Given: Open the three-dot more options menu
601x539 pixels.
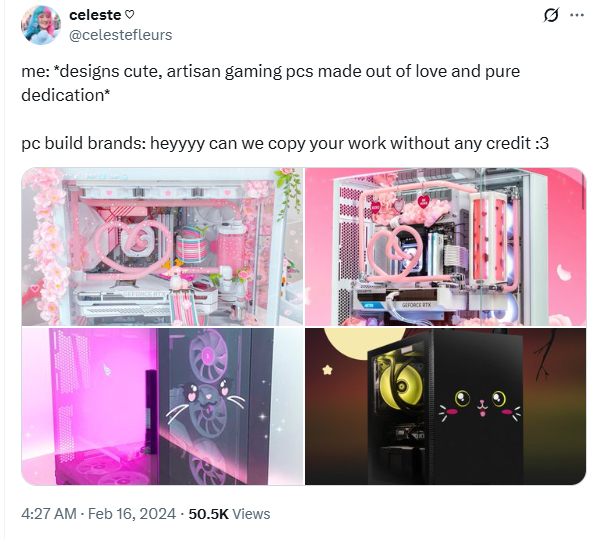Looking at the screenshot, I should coord(576,15).
